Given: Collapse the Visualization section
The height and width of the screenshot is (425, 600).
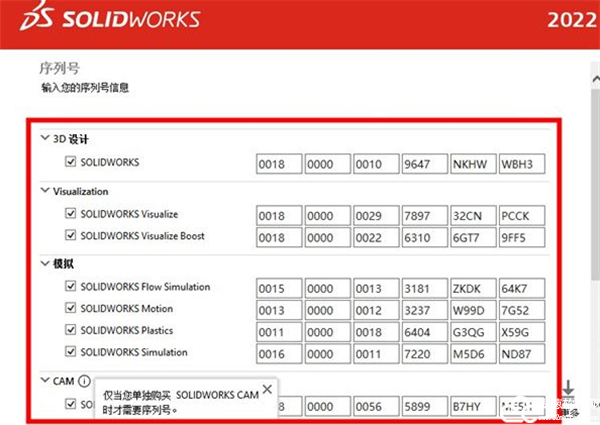Looking at the screenshot, I should pyautogui.click(x=45, y=190).
